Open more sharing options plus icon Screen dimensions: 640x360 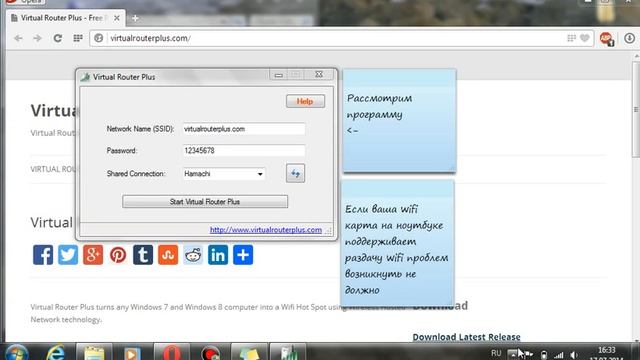(243, 255)
